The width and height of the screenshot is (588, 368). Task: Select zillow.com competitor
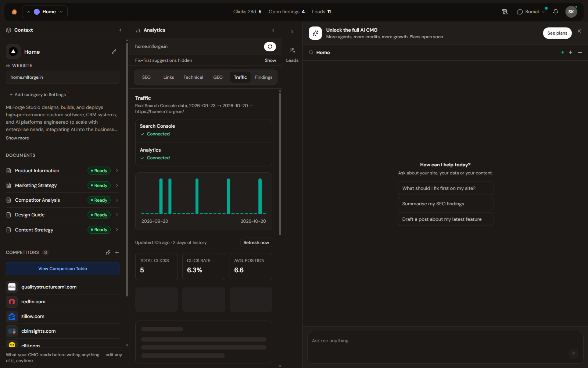[x=62, y=316]
